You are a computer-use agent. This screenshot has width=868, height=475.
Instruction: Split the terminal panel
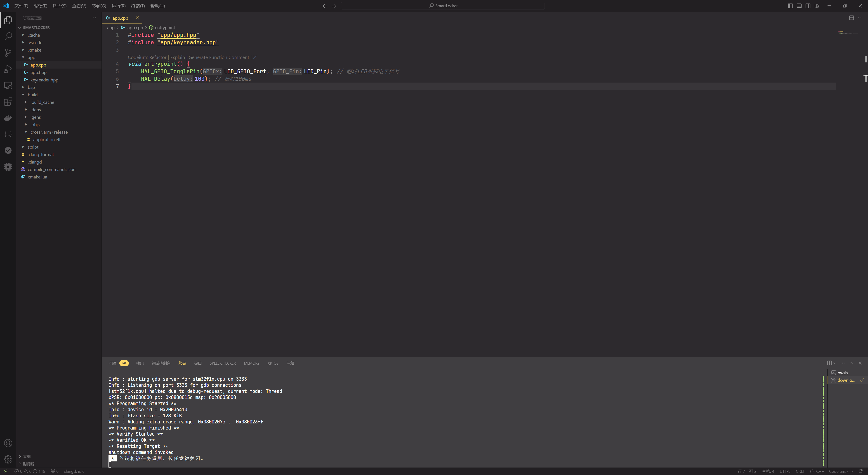click(829, 363)
